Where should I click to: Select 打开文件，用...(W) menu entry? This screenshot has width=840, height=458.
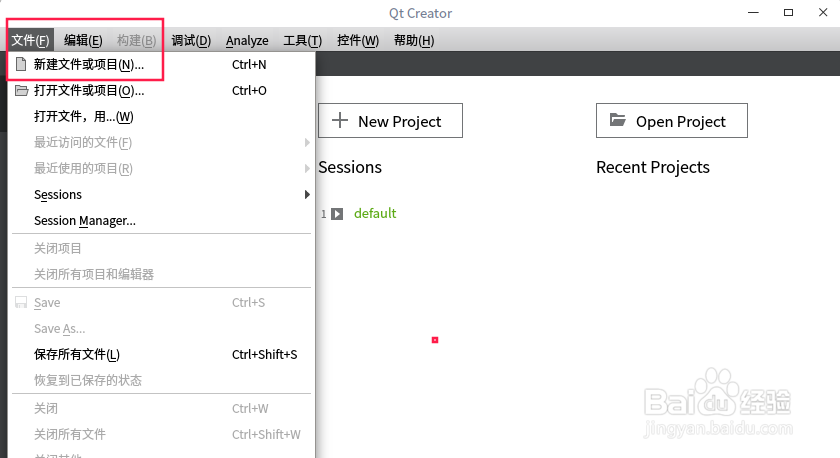coord(83,116)
